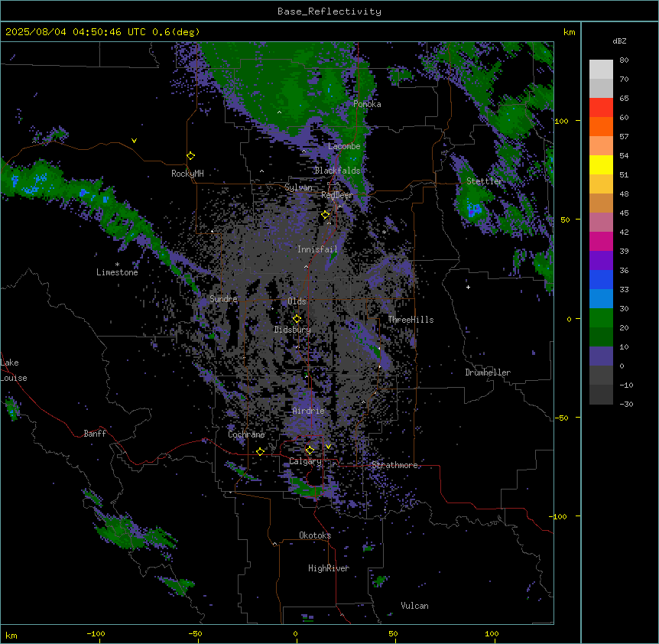Click the white asterisk marker east of RedDeer
Image resolution: width=659 pixels, height=644 pixels.
point(384,232)
